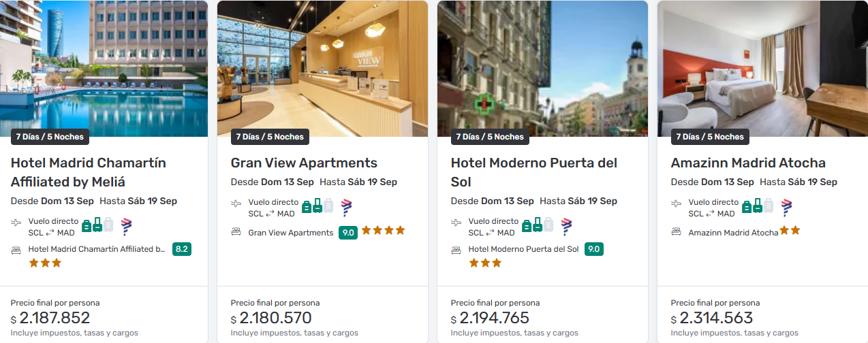Click the luggage icons in the Hotel Madrid Chamartín card

coord(97,225)
